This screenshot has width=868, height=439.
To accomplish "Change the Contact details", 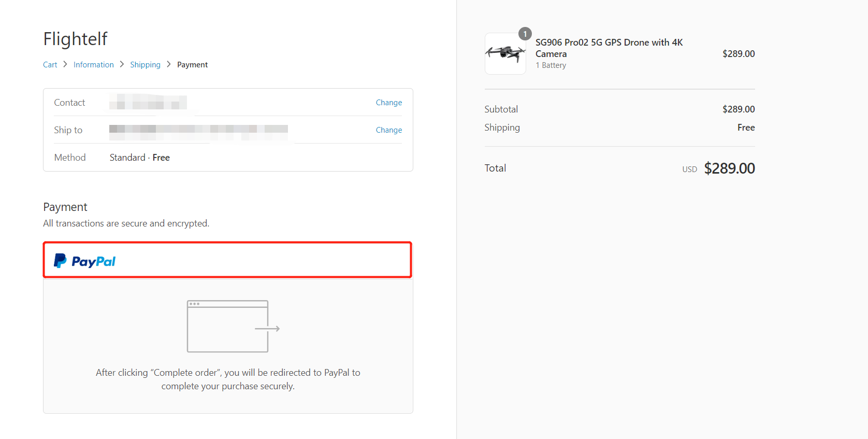I will [x=389, y=103].
